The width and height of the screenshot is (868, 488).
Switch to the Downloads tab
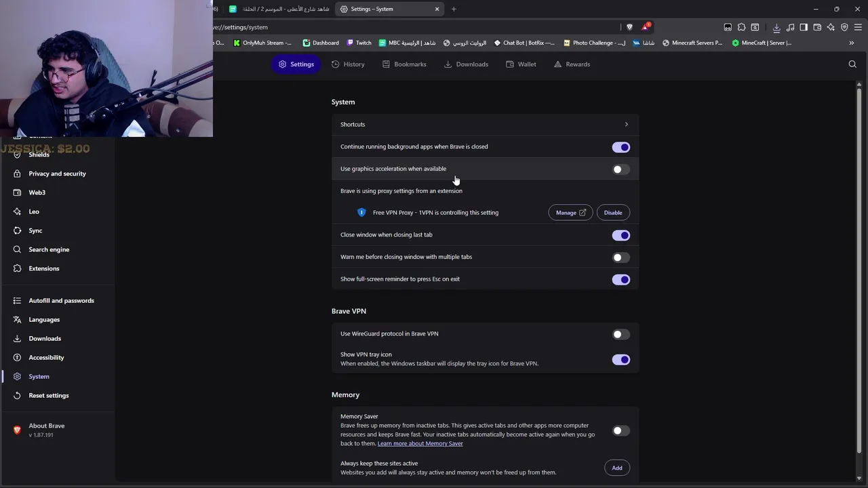click(466, 64)
